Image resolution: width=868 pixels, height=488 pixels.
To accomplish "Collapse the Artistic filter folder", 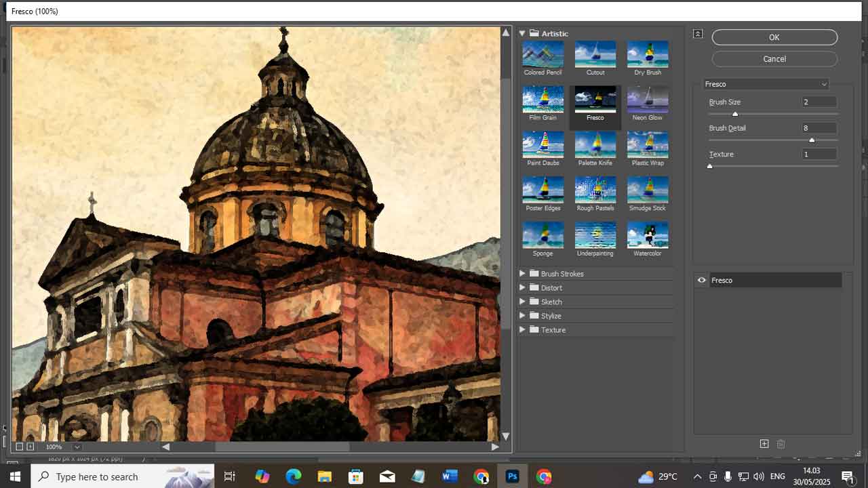I will (x=523, y=33).
